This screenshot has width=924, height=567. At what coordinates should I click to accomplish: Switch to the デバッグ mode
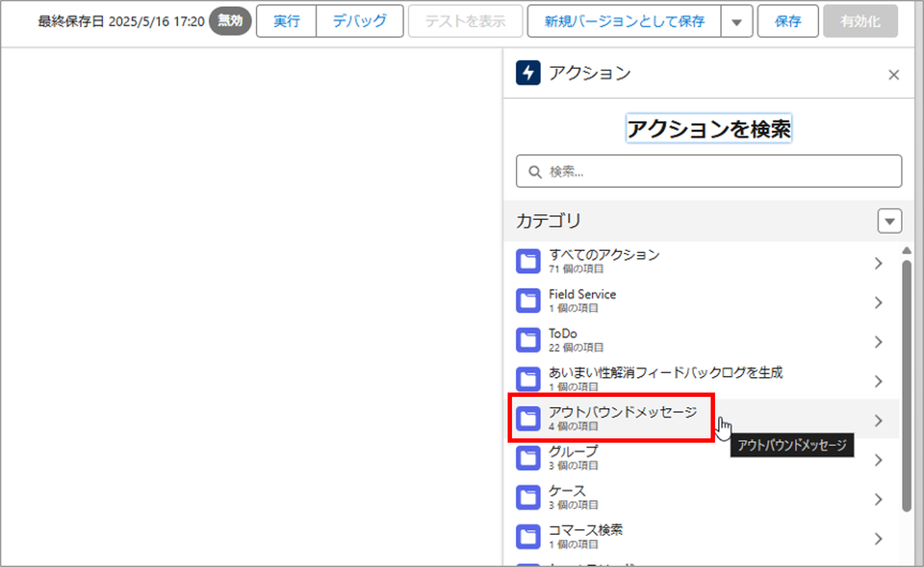359,21
